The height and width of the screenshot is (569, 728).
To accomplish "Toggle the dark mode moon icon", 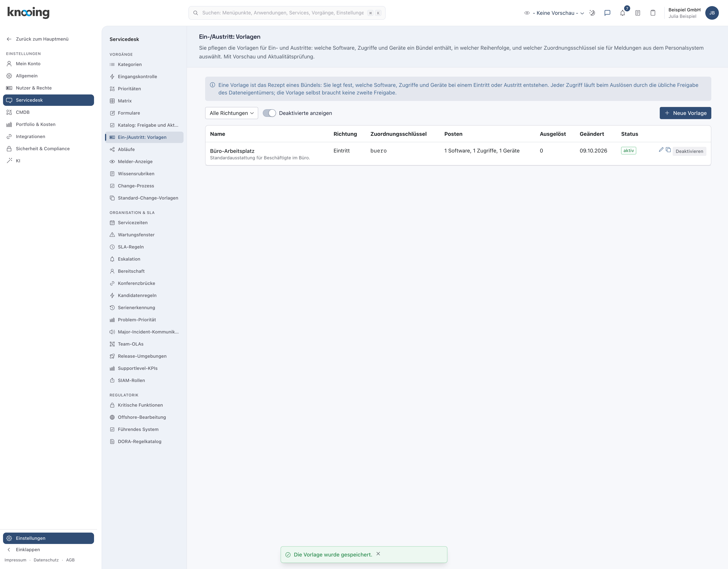I will click(x=592, y=13).
